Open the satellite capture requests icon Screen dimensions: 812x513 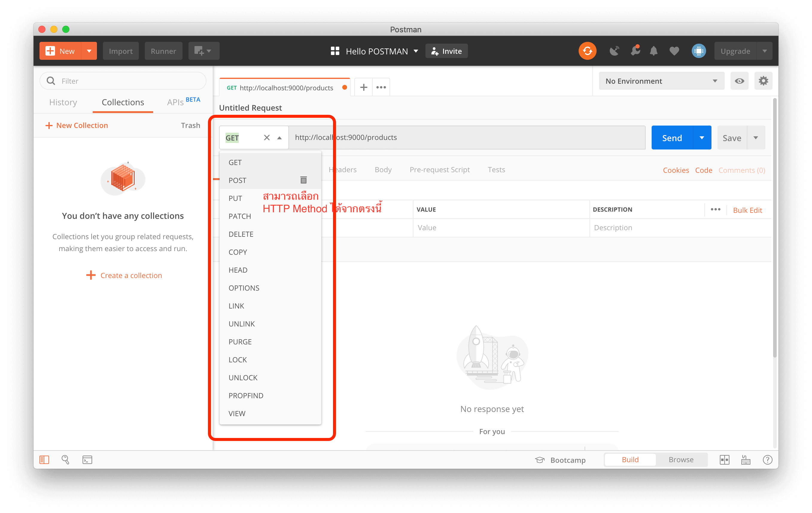pyautogui.click(x=614, y=51)
